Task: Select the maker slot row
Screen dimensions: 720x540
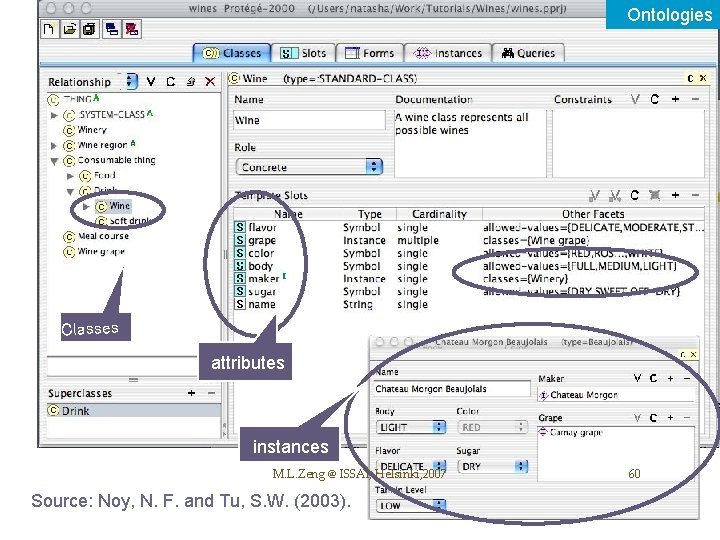Action: pyautogui.click(x=468, y=279)
